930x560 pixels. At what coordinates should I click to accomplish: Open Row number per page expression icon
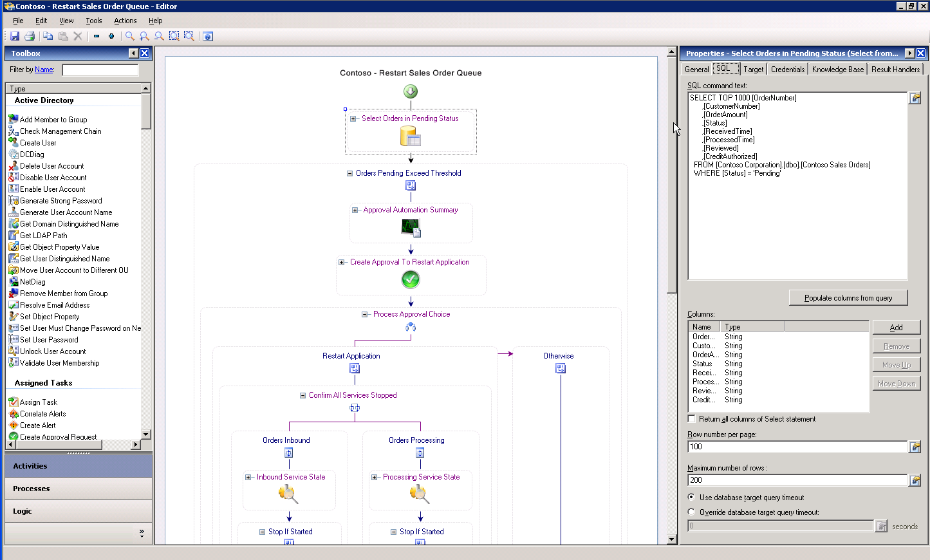[915, 447]
